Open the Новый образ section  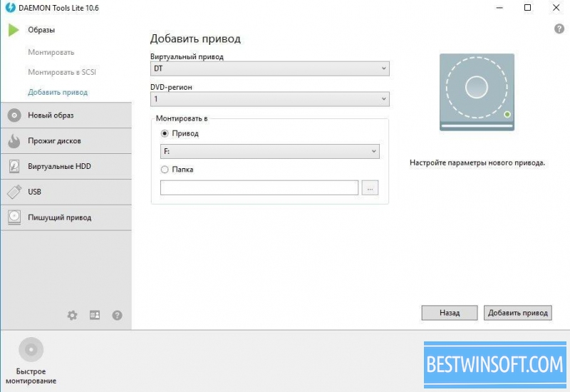66,115
